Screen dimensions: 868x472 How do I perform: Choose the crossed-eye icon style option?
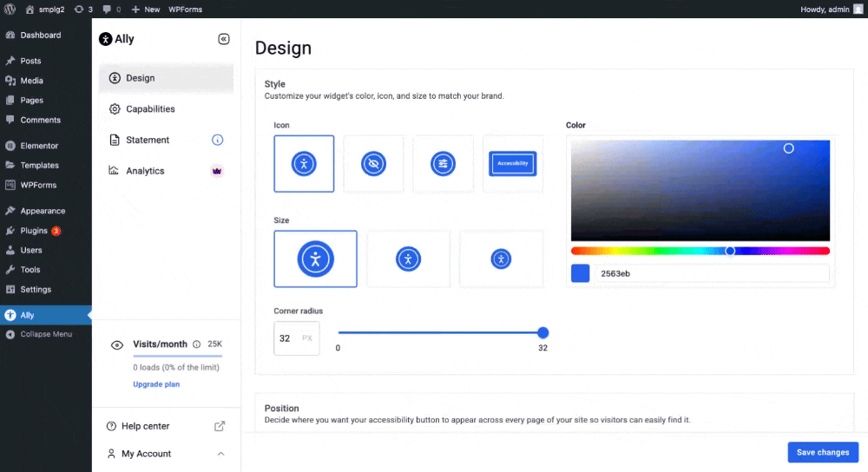click(373, 163)
